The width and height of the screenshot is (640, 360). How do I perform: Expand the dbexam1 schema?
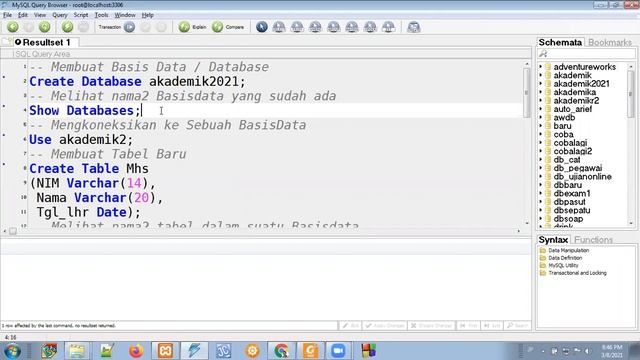[x=541, y=193]
